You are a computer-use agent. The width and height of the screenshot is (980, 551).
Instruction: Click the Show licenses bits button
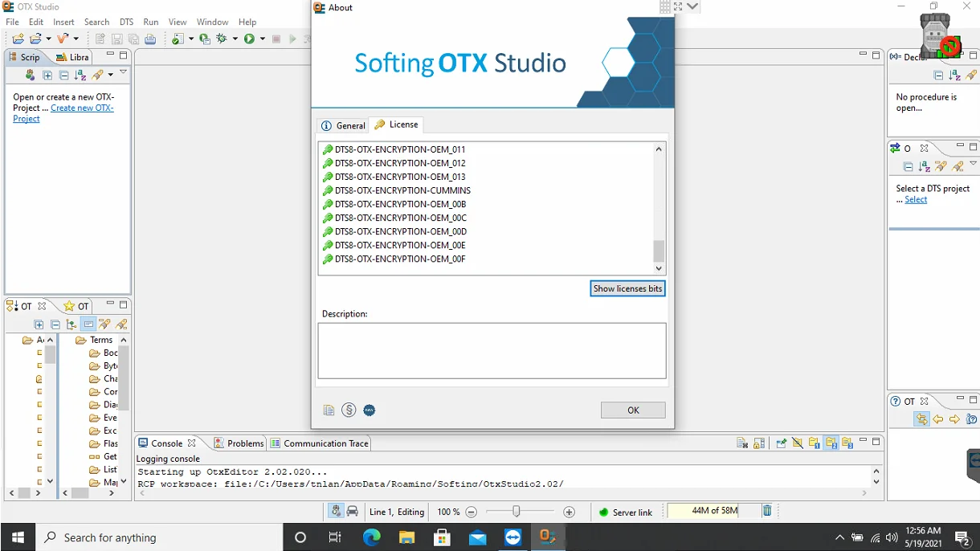627,288
